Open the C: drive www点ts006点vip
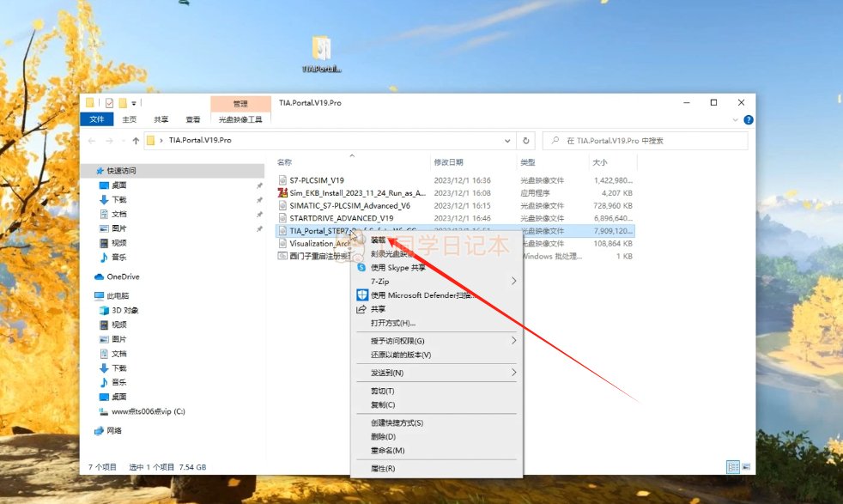 (148, 411)
